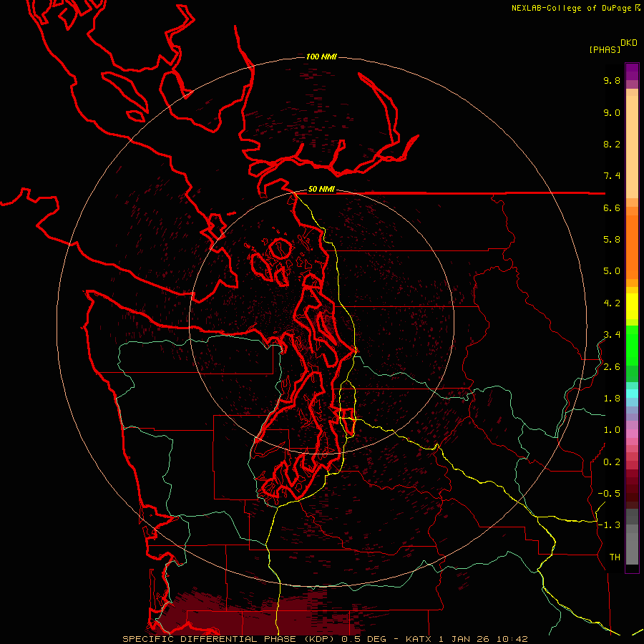Pick the bright green color band in the legend

pos(632,345)
